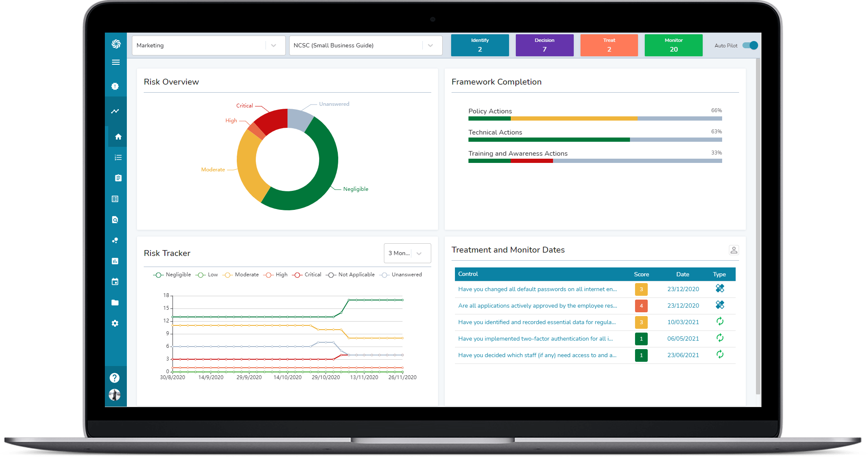The width and height of the screenshot is (868, 457).
Task: Toggle Unanswered series in Risk Tracker legend
Action: coord(400,275)
